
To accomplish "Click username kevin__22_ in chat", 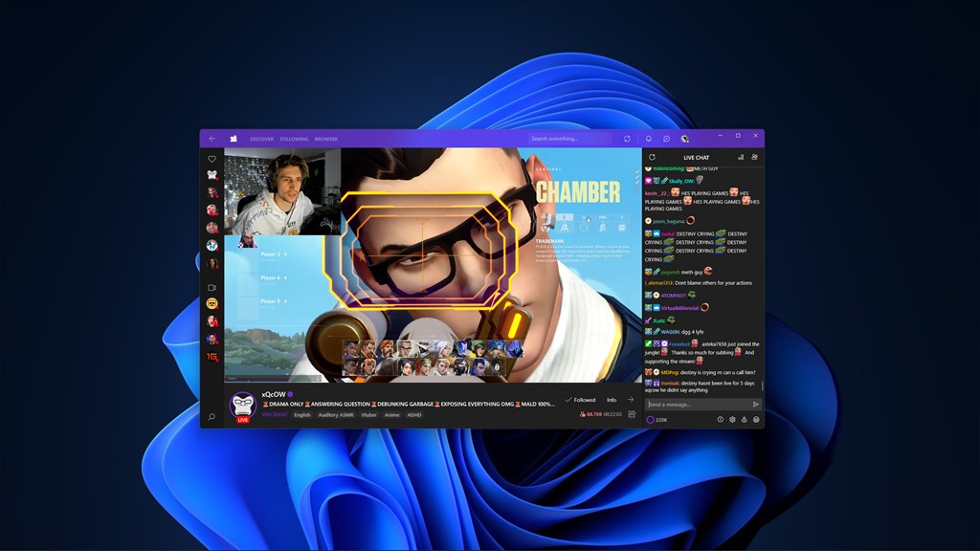I will click(657, 193).
